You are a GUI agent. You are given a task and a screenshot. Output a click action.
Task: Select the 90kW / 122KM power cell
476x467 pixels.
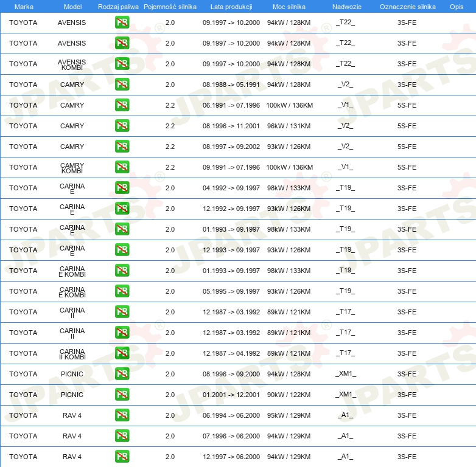tap(289, 395)
